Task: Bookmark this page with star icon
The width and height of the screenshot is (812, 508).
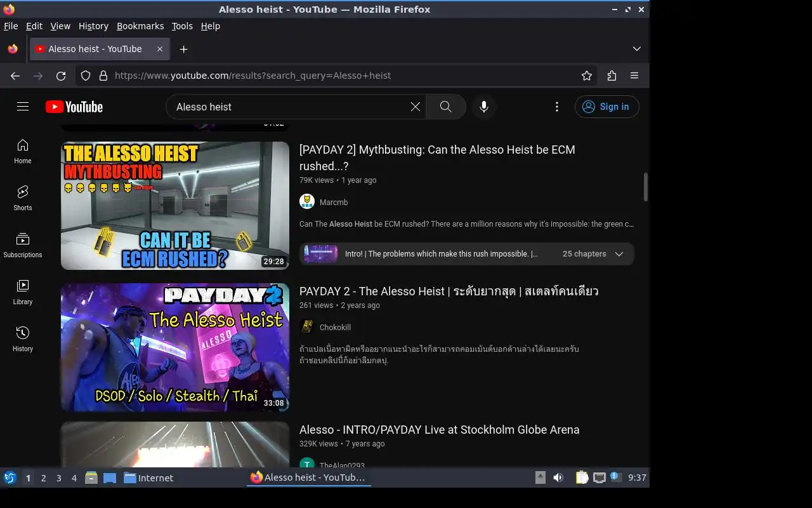Action: (587, 76)
